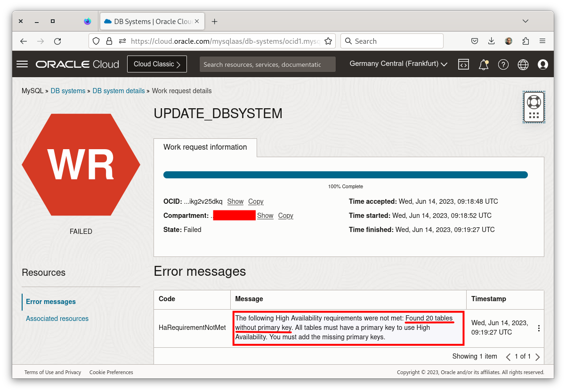
Task: Select the error timestamp 09:19:27 UTC cell
Action: (x=499, y=328)
